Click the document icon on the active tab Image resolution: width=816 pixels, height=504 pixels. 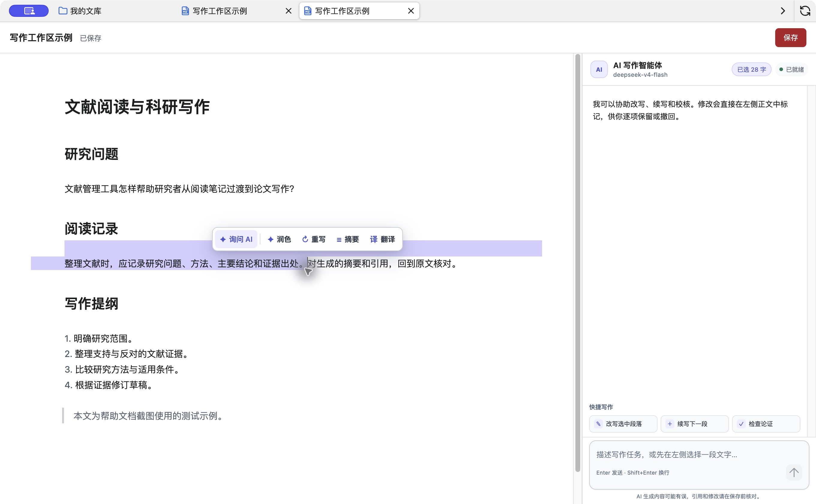[308, 11]
